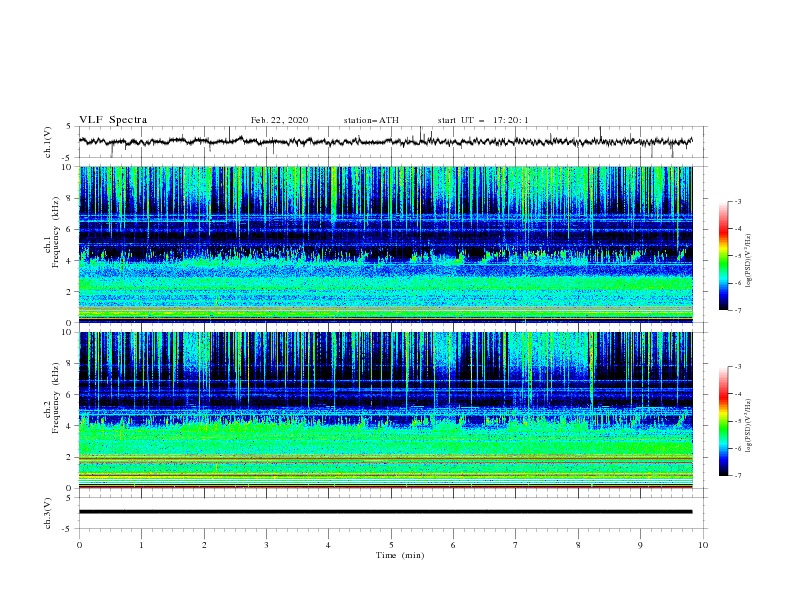This screenshot has width=792, height=612.
Task: Click inside the ch.2 spectrogram panel
Action: tap(385, 410)
